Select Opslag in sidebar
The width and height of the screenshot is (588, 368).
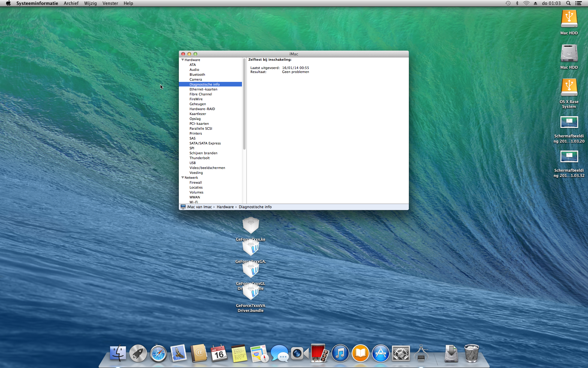coord(195,119)
